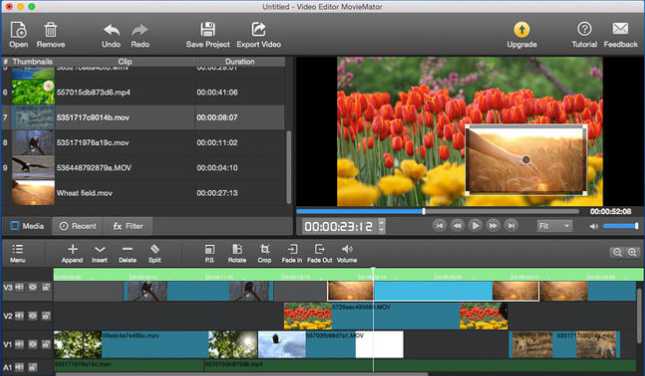The image size is (645, 376).
Task: Switch to the Media tab
Action: (x=27, y=226)
